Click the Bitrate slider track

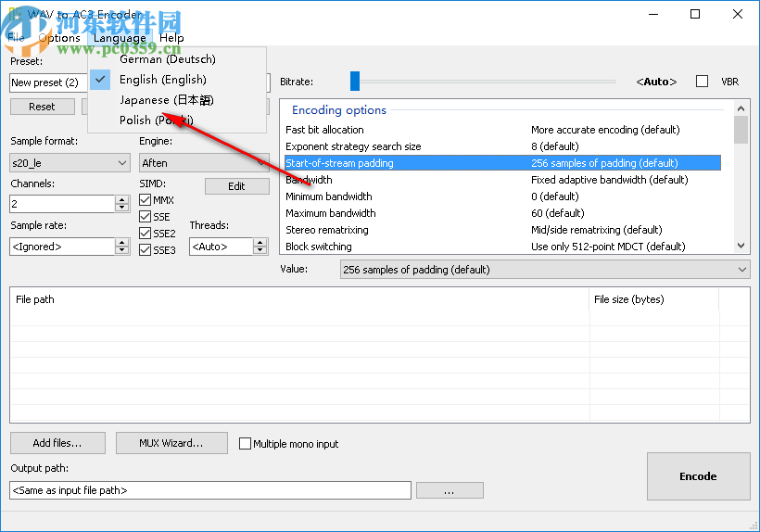(x=488, y=82)
